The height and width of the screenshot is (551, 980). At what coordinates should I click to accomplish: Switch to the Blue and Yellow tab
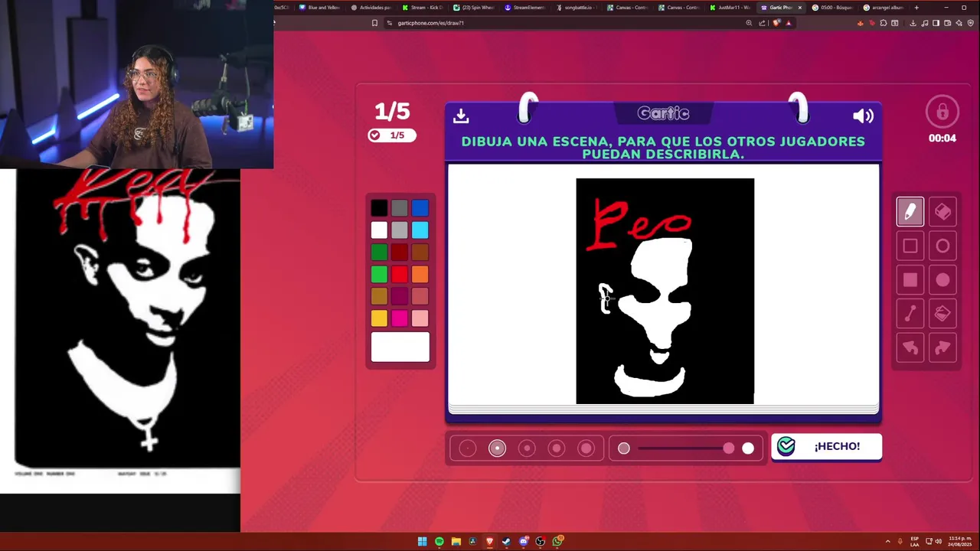[319, 8]
